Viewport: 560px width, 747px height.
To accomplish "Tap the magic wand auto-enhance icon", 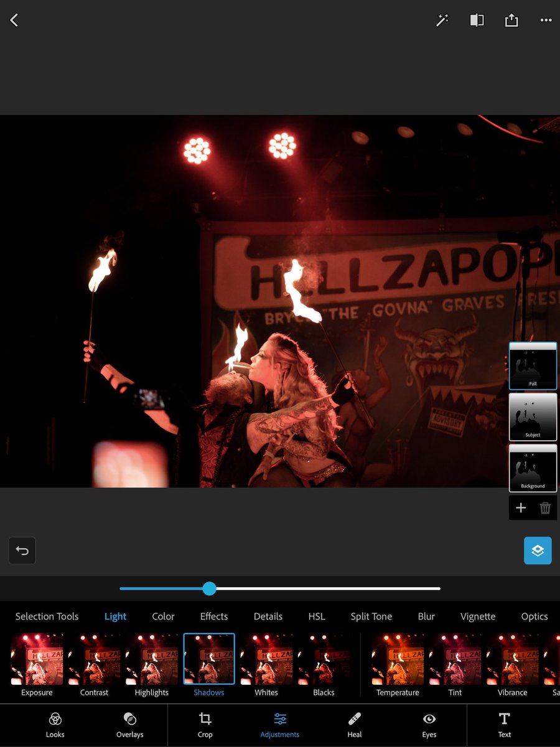I will [442, 21].
